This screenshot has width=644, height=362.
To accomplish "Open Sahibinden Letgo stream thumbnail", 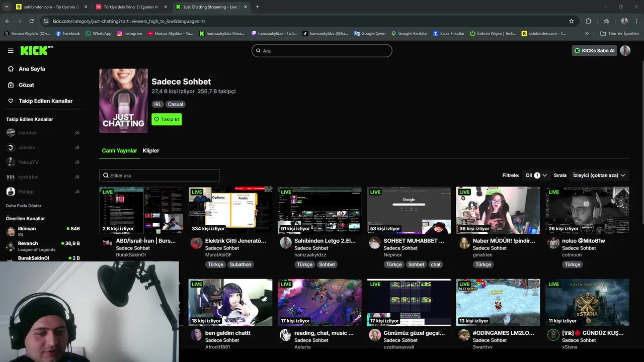I will pos(319,210).
